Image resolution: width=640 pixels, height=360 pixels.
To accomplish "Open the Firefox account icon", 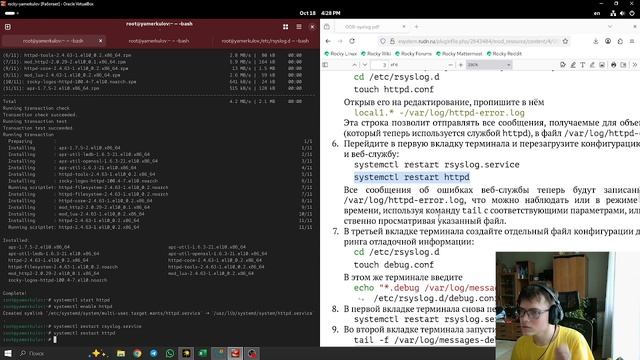I will pos(608,41).
